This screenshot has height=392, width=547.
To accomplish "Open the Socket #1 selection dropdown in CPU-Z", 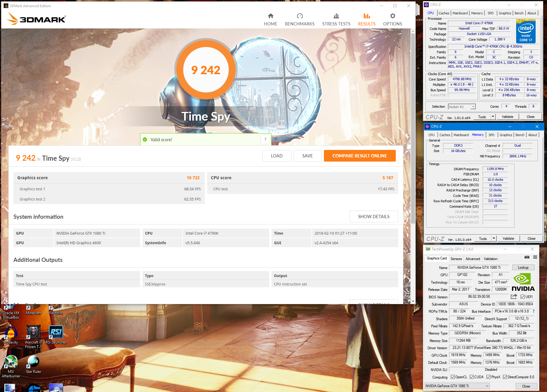I will pos(462,107).
